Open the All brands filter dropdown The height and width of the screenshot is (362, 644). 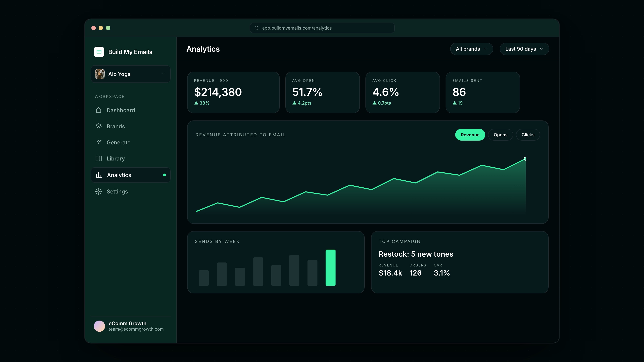point(472,49)
